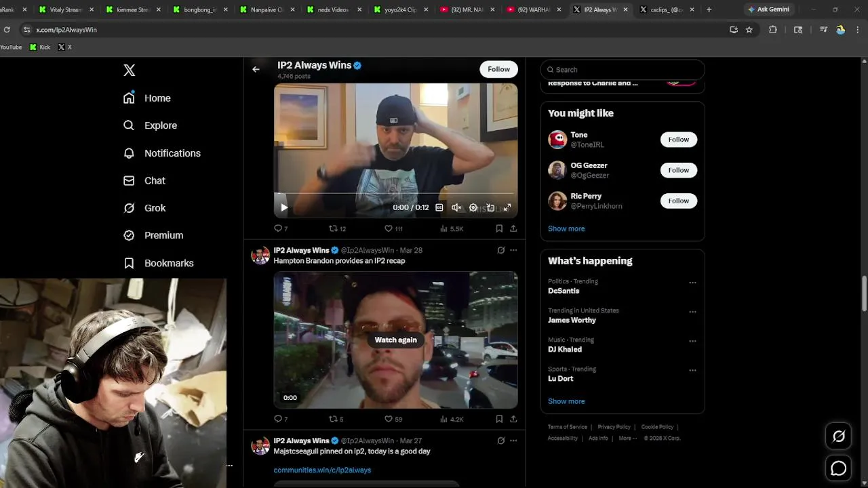Open more options for DeSantis trend

tap(692, 283)
